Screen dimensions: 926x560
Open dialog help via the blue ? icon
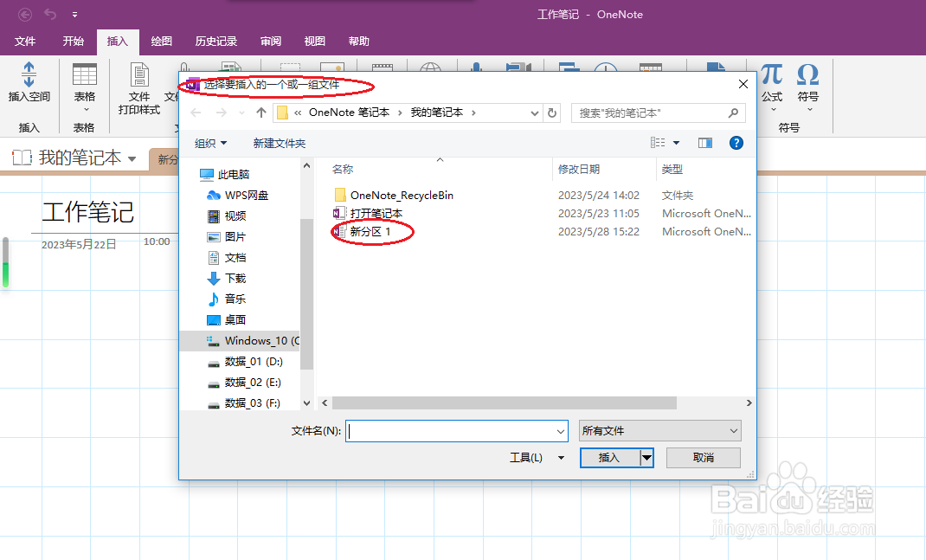click(736, 143)
